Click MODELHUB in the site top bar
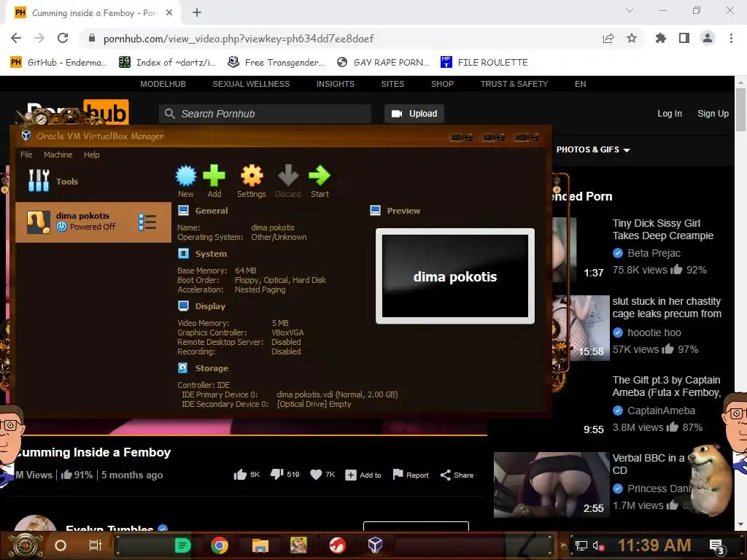The width and height of the screenshot is (747, 560). pos(163,84)
